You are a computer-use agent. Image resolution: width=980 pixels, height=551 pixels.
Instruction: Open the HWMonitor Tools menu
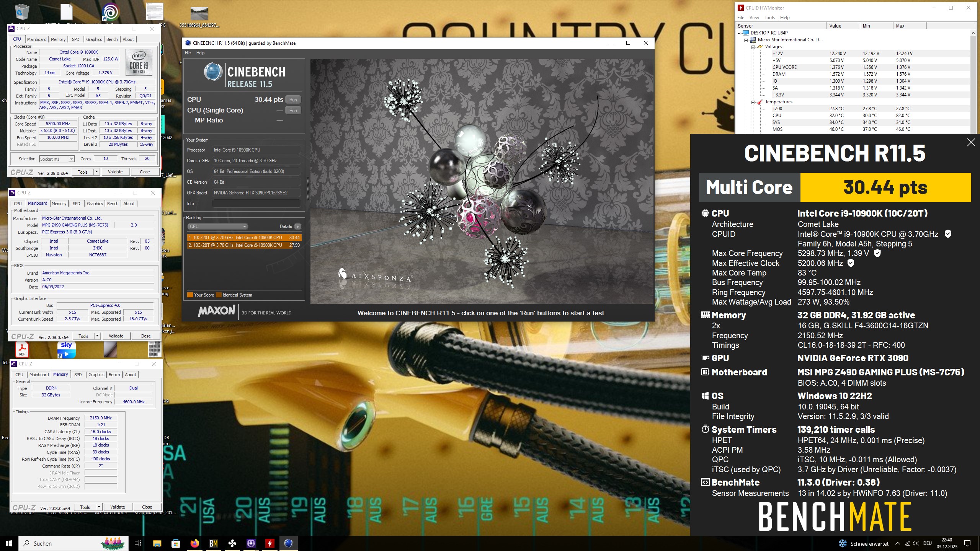coord(769,18)
